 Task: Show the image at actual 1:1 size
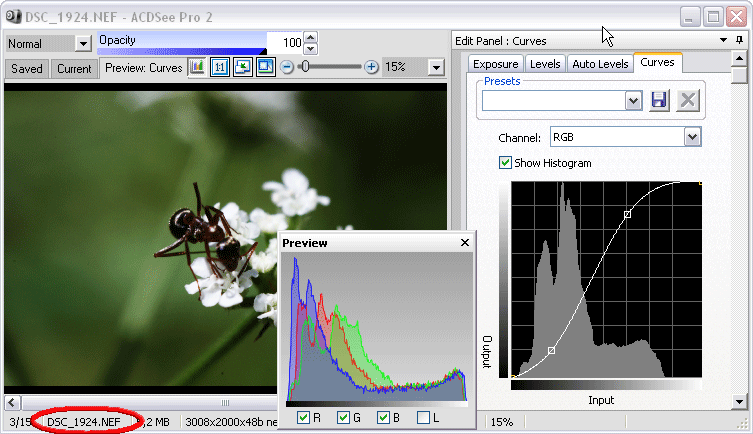[220, 67]
